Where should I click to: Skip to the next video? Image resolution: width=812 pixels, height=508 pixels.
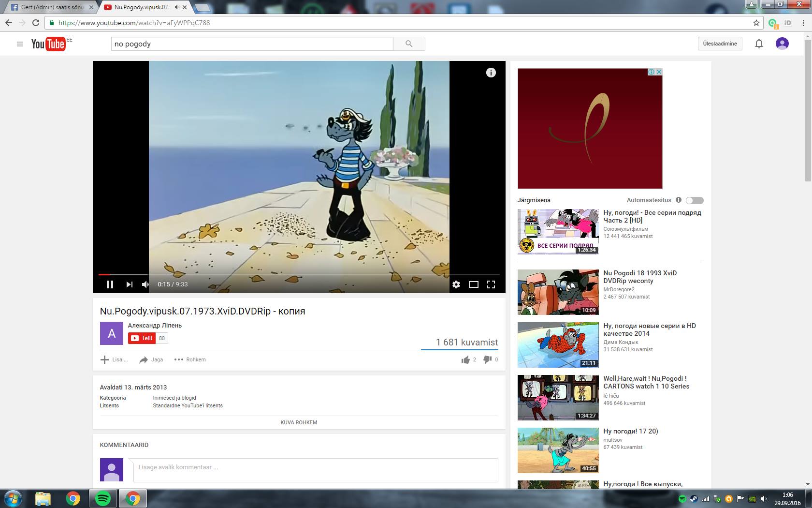click(129, 284)
